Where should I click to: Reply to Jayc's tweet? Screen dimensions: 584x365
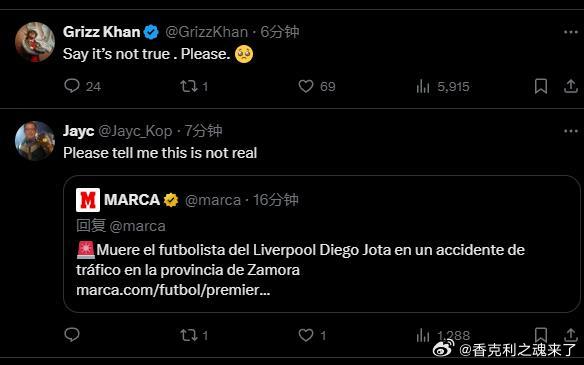click(x=72, y=334)
